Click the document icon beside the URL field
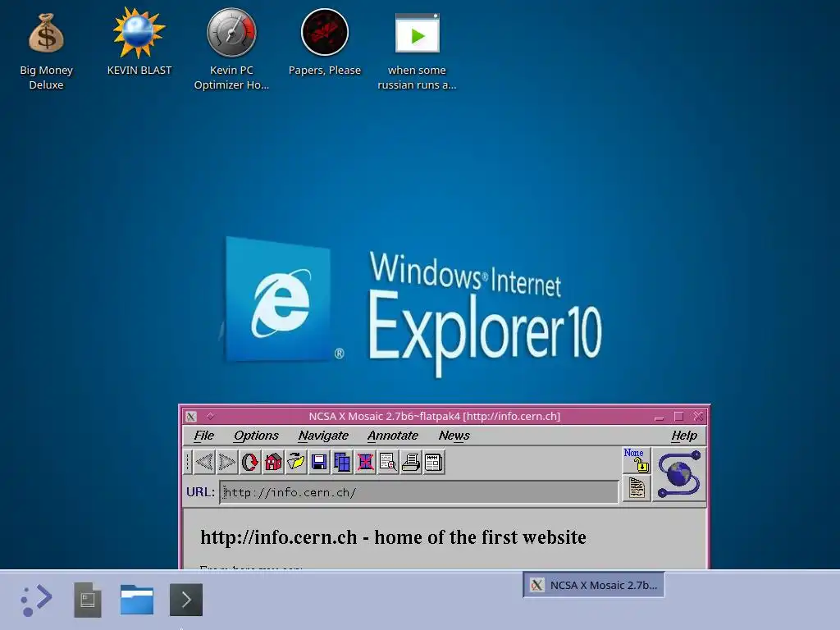Viewport: 840px width, 630px height. click(x=637, y=488)
